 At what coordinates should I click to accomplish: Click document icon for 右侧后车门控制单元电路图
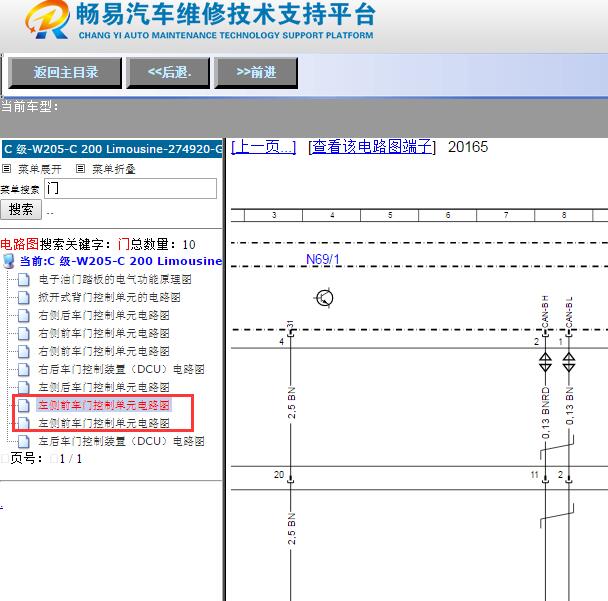(x=24, y=315)
